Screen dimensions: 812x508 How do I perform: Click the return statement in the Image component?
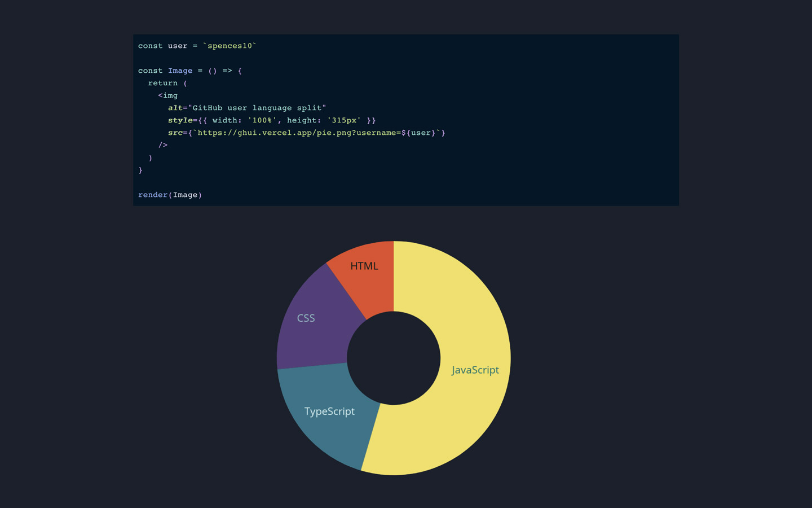162,82
